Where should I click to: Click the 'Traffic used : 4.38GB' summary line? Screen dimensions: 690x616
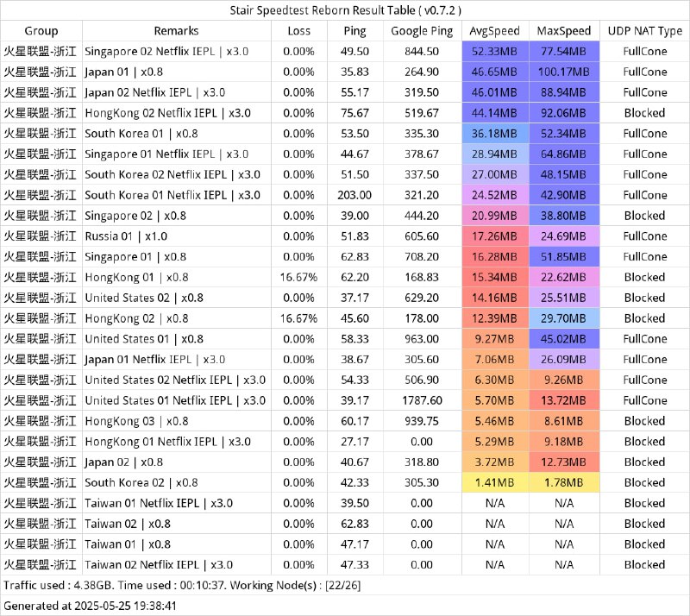pos(182,586)
